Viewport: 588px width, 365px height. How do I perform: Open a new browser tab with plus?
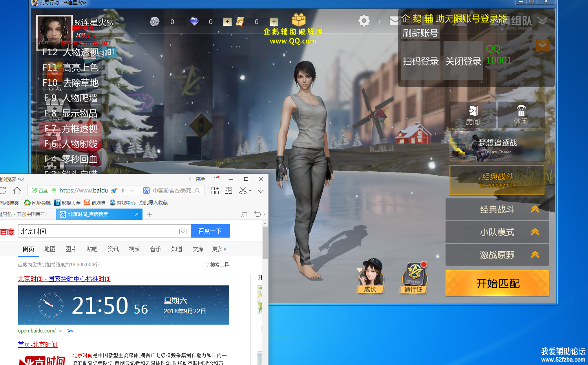(x=150, y=214)
